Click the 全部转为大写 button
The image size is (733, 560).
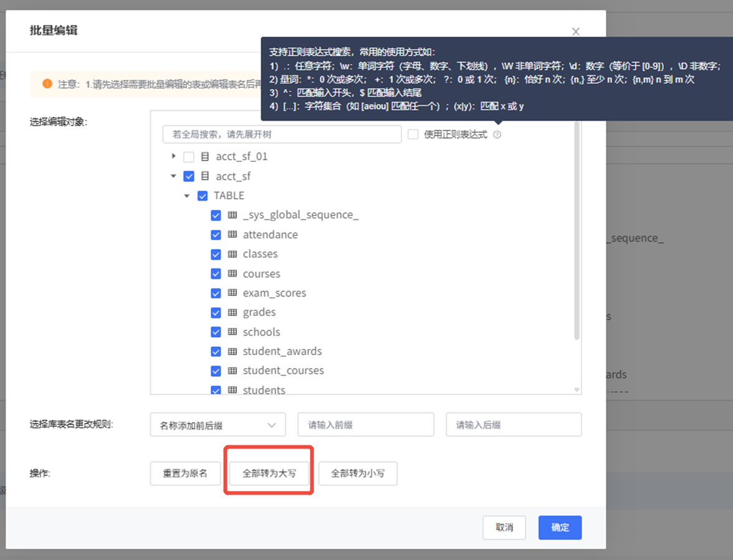click(x=269, y=473)
